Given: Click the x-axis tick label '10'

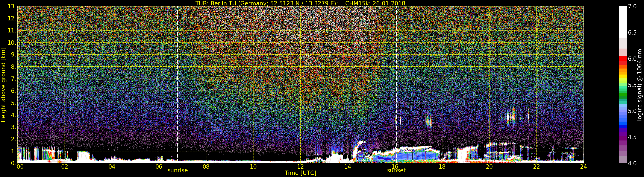Looking at the screenshot, I should pos(253,167).
